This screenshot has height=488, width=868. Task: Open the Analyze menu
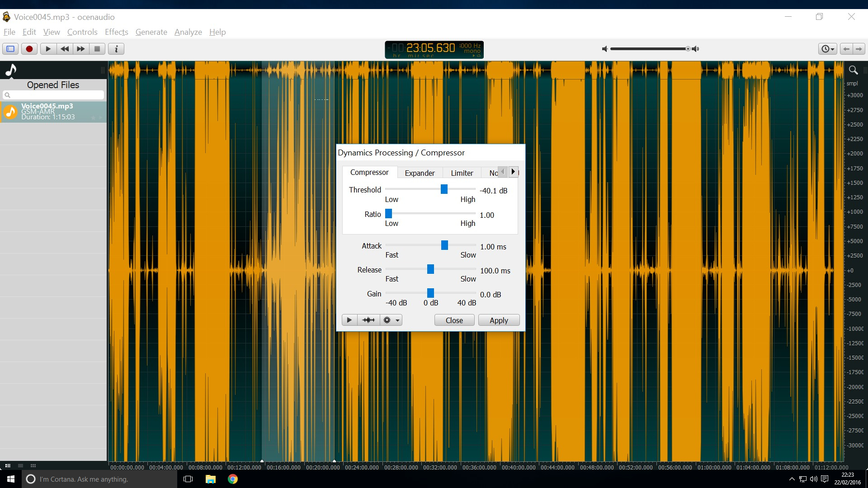tap(188, 32)
